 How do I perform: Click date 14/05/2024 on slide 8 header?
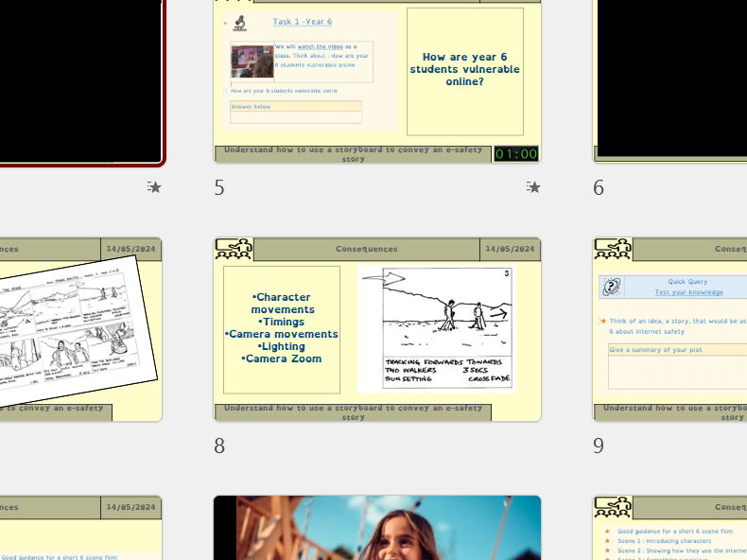(x=510, y=249)
